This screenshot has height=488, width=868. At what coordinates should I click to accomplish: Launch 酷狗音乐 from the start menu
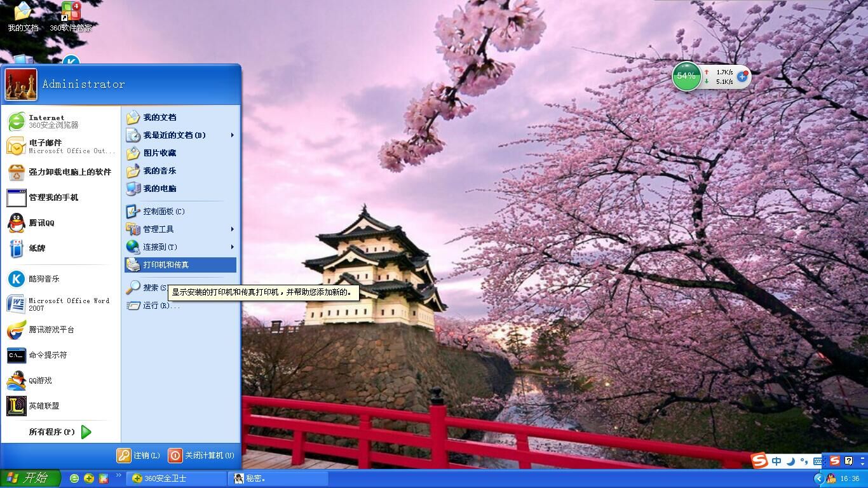click(x=61, y=279)
